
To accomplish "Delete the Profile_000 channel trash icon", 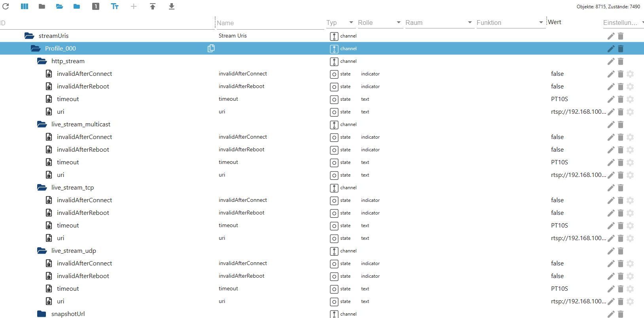I will [x=621, y=49].
